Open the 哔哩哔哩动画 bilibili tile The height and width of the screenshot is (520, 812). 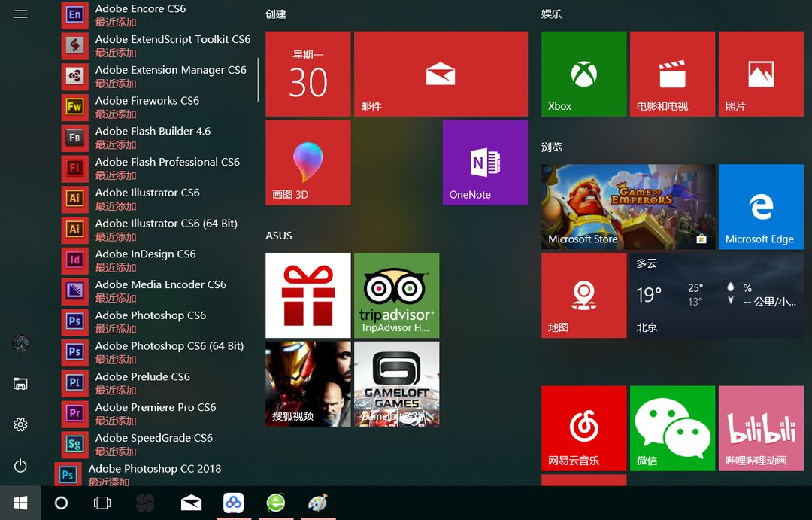point(761,427)
